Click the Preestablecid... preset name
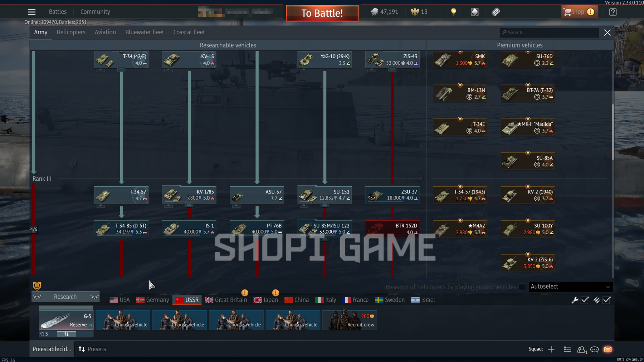The width and height of the screenshot is (644, 362). pyautogui.click(x=52, y=349)
